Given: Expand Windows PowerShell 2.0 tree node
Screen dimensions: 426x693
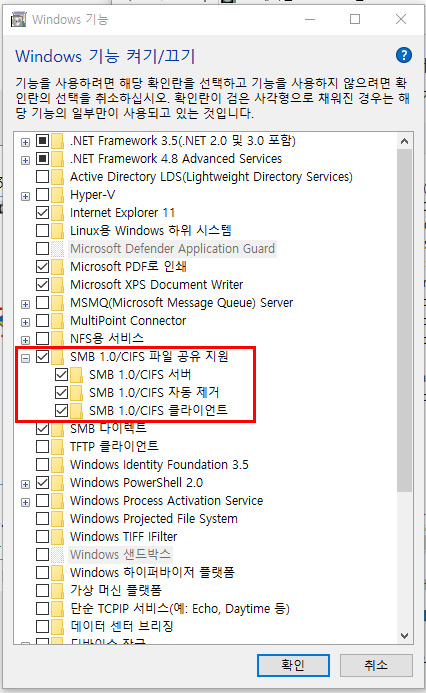Looking at the screenshot, I should coord(26,484).
